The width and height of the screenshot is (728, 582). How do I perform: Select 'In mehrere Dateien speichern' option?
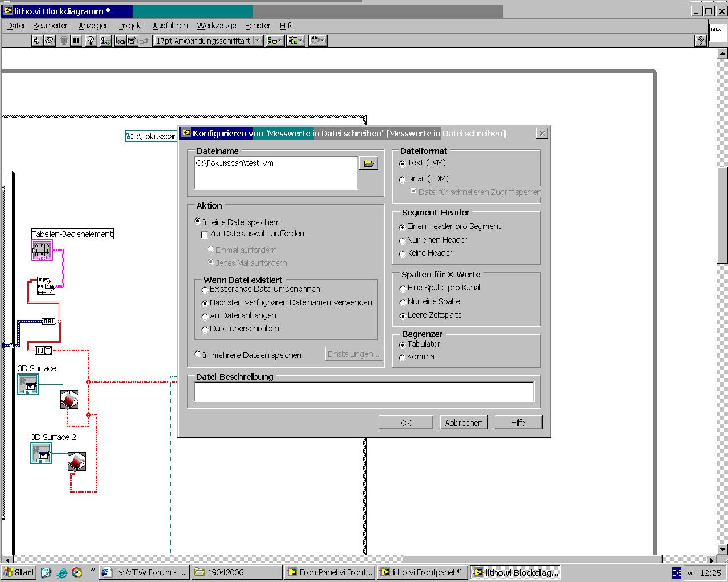point(250,355)
